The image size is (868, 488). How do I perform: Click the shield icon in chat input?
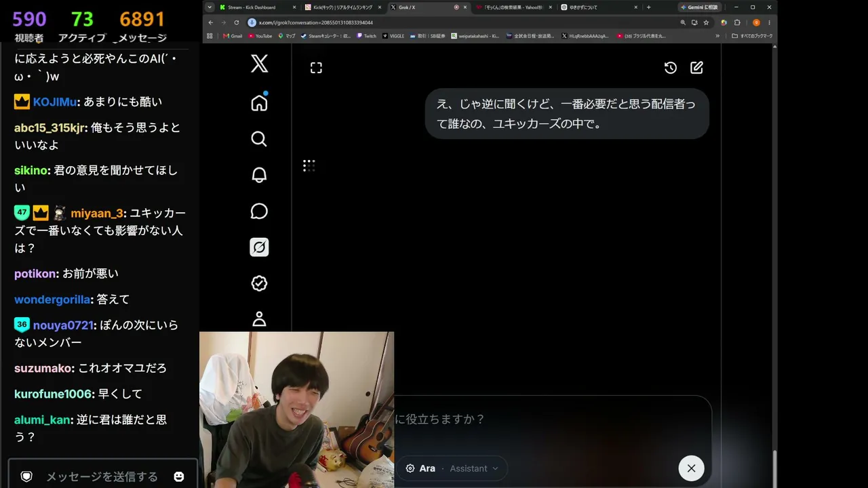[26, 476]
